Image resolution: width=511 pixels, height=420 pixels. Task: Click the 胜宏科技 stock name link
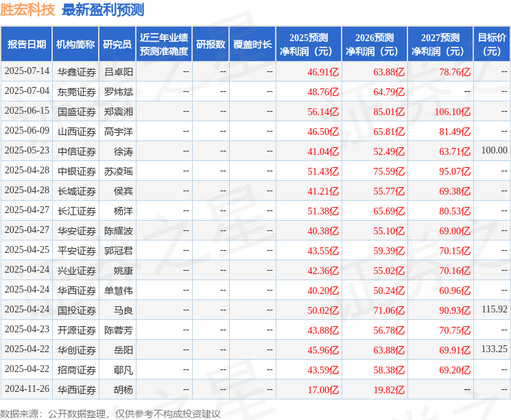pos(27,10)
